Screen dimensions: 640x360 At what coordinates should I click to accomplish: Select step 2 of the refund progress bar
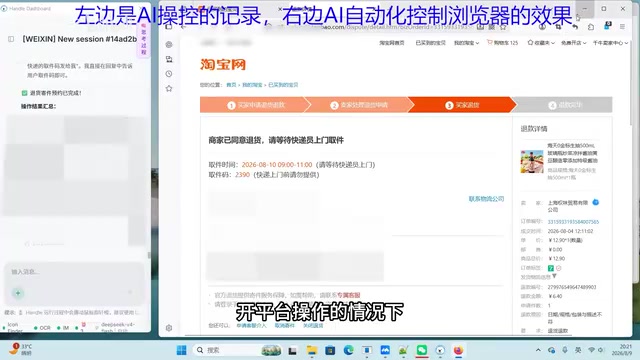(x=358, y=105)
